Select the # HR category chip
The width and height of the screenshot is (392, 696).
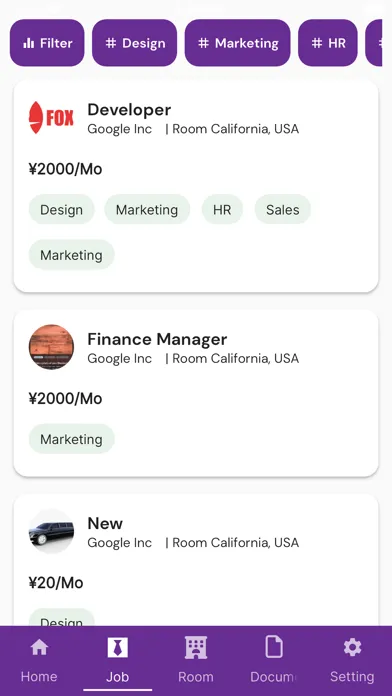click(x=328, y=43)
